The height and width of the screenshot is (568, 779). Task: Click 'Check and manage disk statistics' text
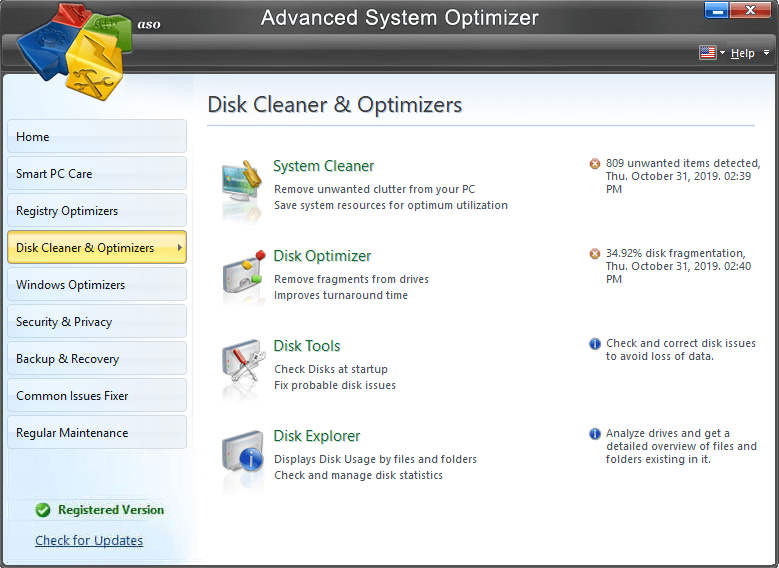[358, 475]
